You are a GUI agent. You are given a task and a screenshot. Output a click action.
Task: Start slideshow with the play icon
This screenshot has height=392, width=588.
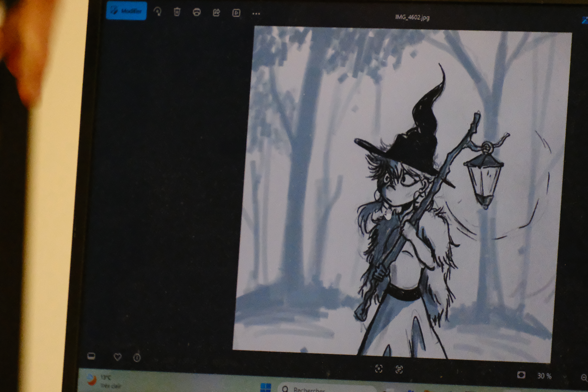click(x=236, y=13)
